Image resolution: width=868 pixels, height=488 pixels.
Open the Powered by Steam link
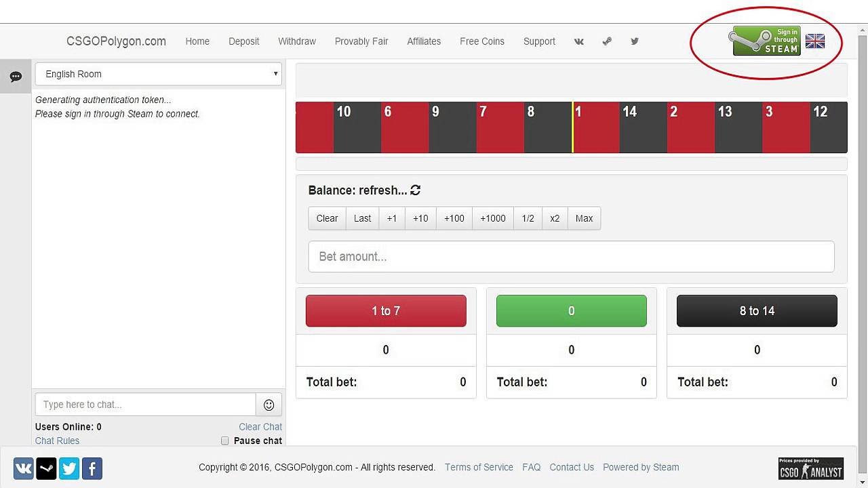point(641,467)
